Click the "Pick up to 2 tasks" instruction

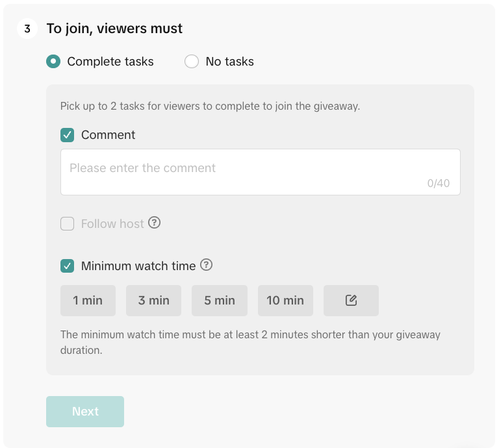[x=210, y=106]
